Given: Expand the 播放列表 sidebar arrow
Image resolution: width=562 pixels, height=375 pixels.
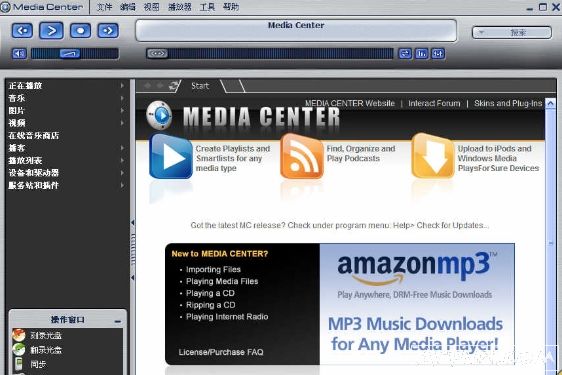Looking at the screenshot, I should (123, 160).
